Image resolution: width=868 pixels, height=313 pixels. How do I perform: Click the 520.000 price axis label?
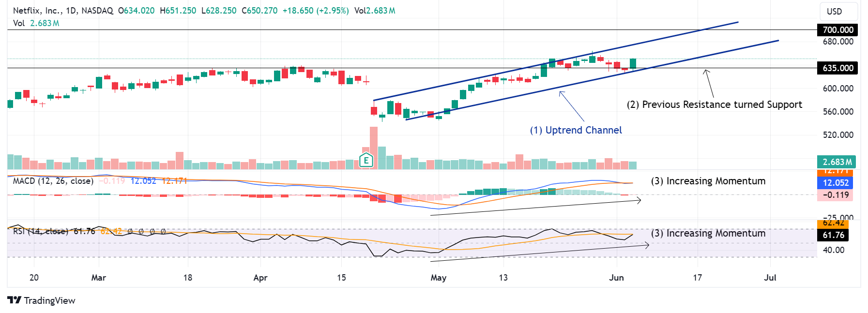pos(838,135)
